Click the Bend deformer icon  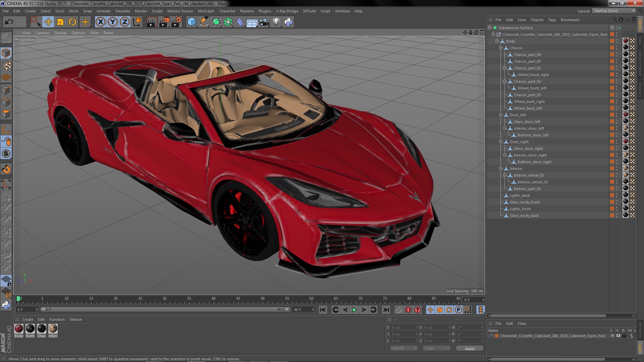[240, 22]
